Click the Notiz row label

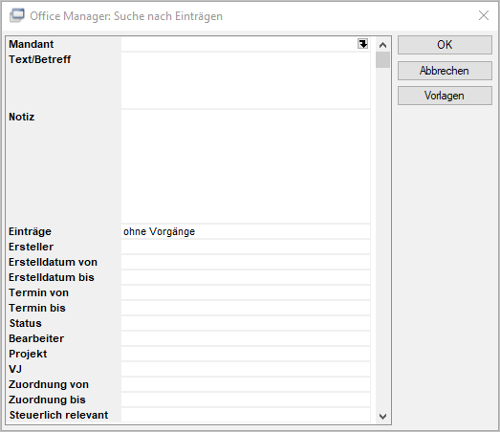pos(22,117)
